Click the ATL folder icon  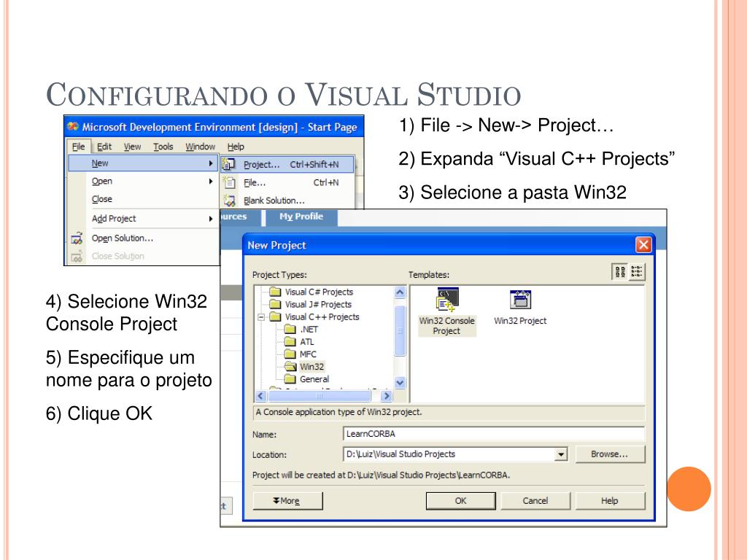pyautogui.click(x=290, y=341)
